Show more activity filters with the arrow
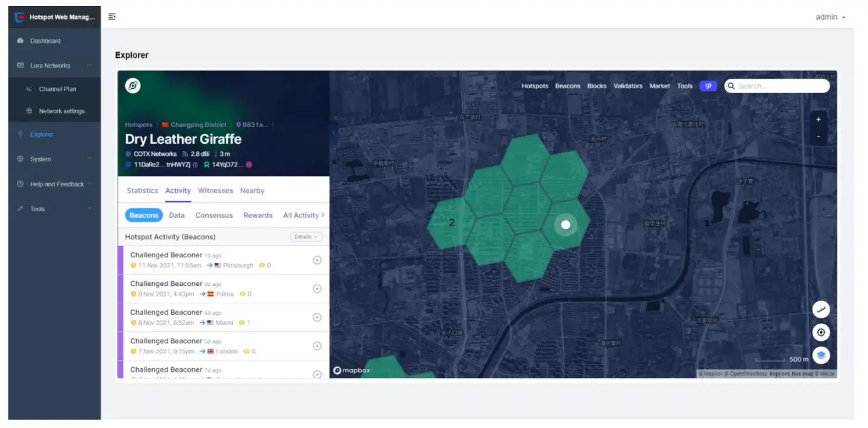868x428 pixels. pyautogui.click(x=323, y=215)
